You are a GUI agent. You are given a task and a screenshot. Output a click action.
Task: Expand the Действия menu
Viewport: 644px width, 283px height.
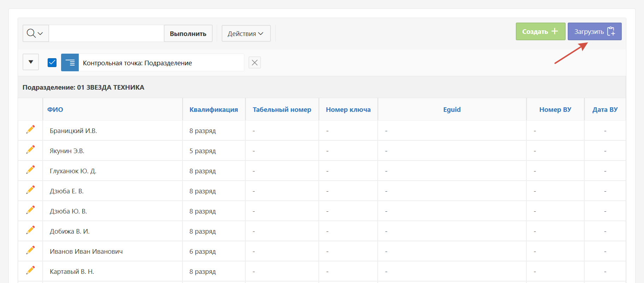click(x=246, y=34)
